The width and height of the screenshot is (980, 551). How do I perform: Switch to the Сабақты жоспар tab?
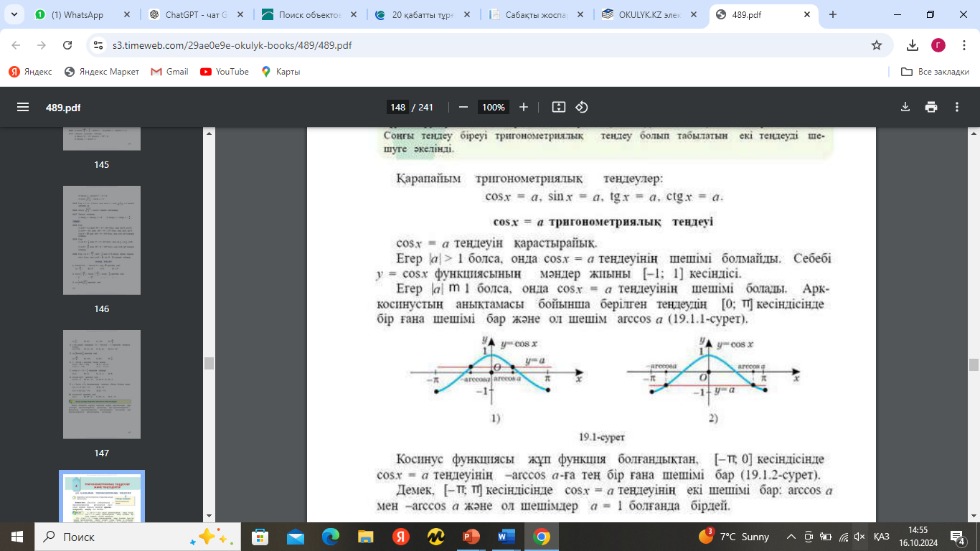coord(535,14)
